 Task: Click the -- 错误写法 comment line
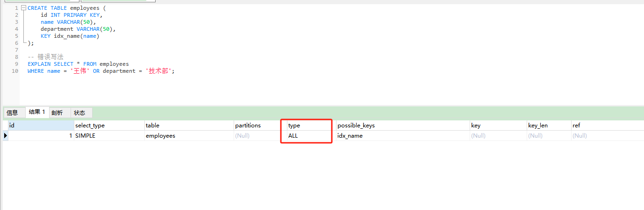45,57
